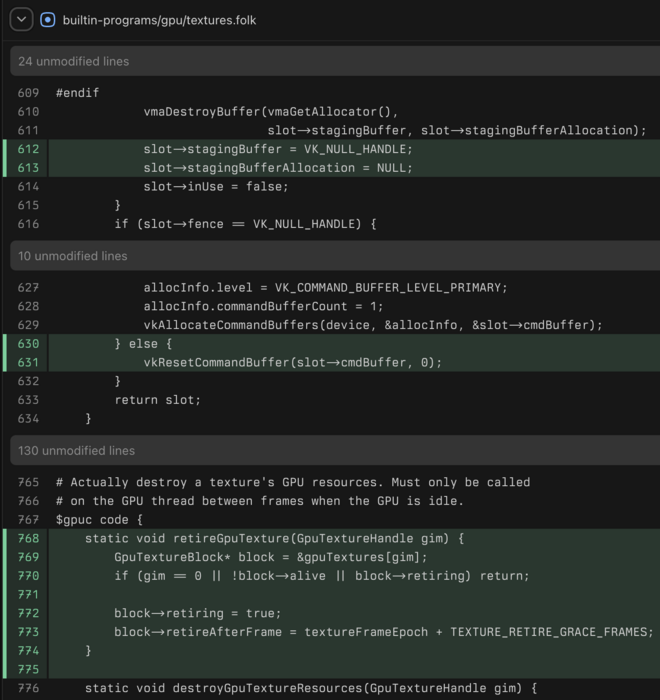Click slot->stagingBufferAllocation = NULL; line
Image resolution: width=660 pixels, height=700 pixels.
pos(278,168)
